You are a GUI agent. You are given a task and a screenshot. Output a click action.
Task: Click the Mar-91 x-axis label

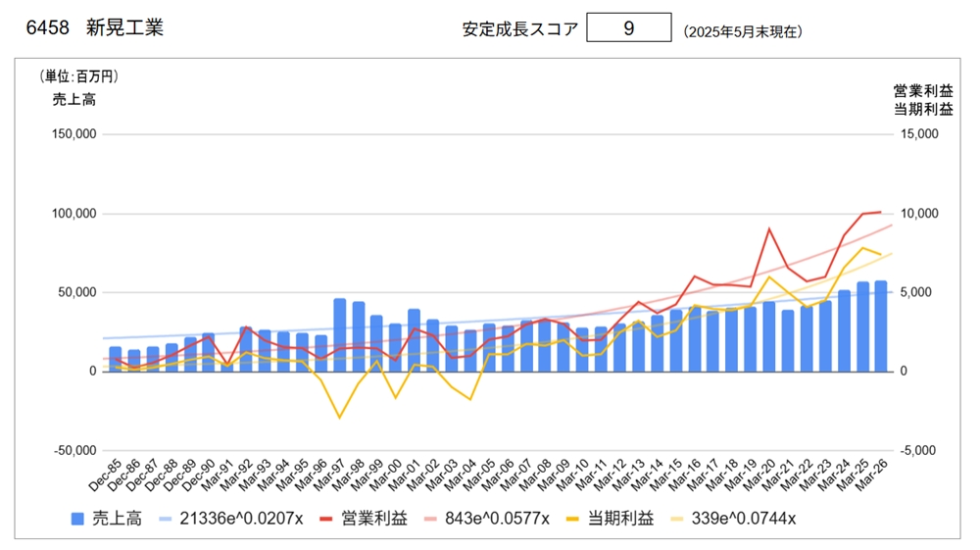(217, 475)
